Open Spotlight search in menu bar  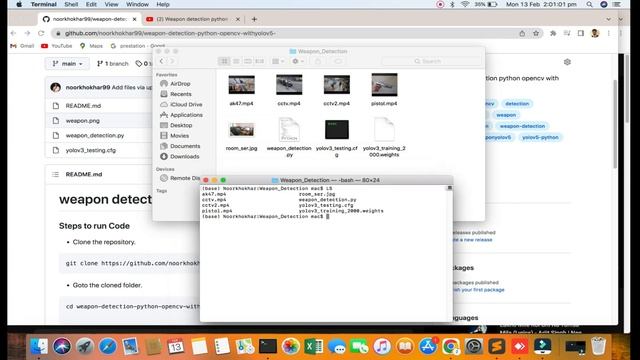[589, 4]
